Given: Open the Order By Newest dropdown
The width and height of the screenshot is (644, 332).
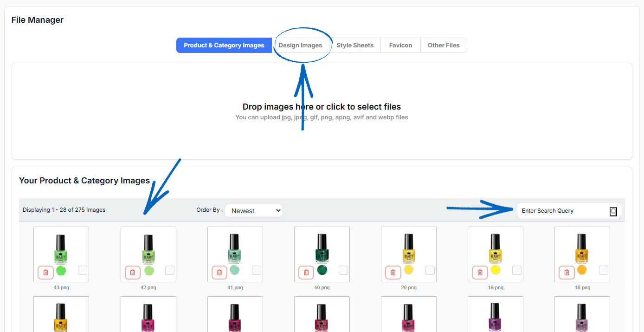Looking at the screenshot, I should coord(254,211).
